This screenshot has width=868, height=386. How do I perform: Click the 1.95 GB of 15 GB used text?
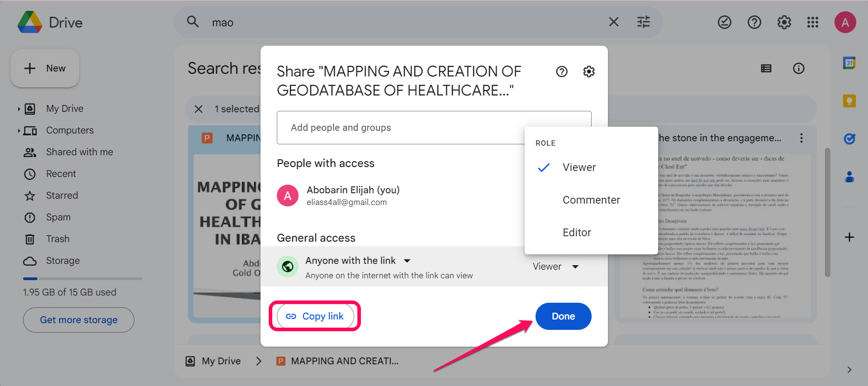tap(70, 292)
